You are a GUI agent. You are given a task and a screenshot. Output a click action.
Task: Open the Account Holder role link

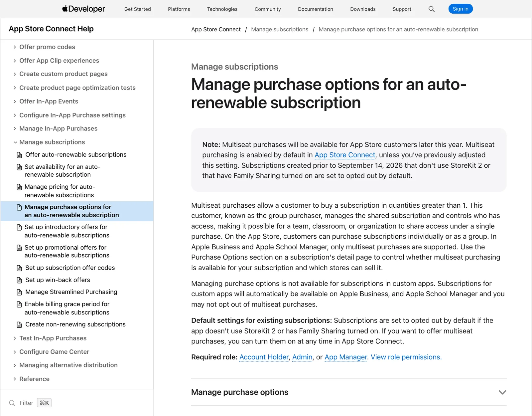coord(264,357)
